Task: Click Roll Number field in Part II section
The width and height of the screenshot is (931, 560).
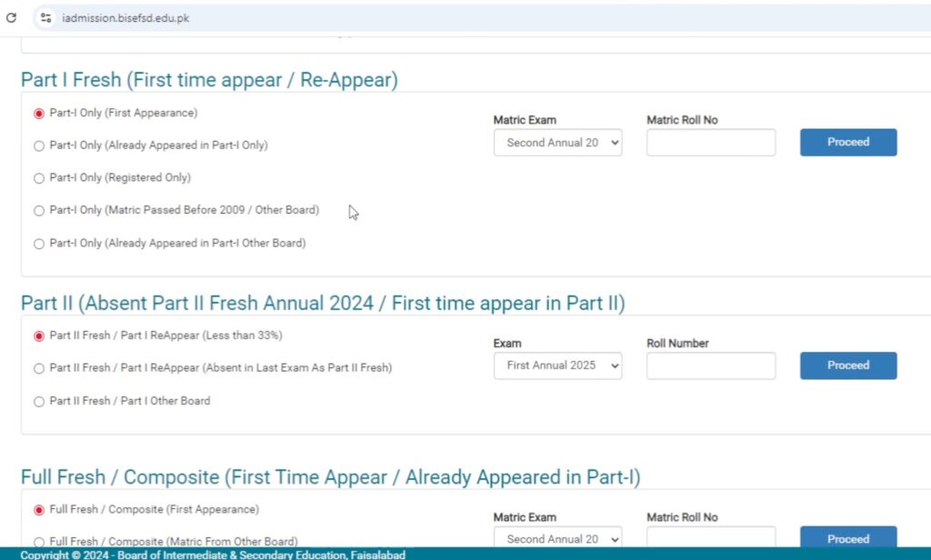Action: [710, 365]
